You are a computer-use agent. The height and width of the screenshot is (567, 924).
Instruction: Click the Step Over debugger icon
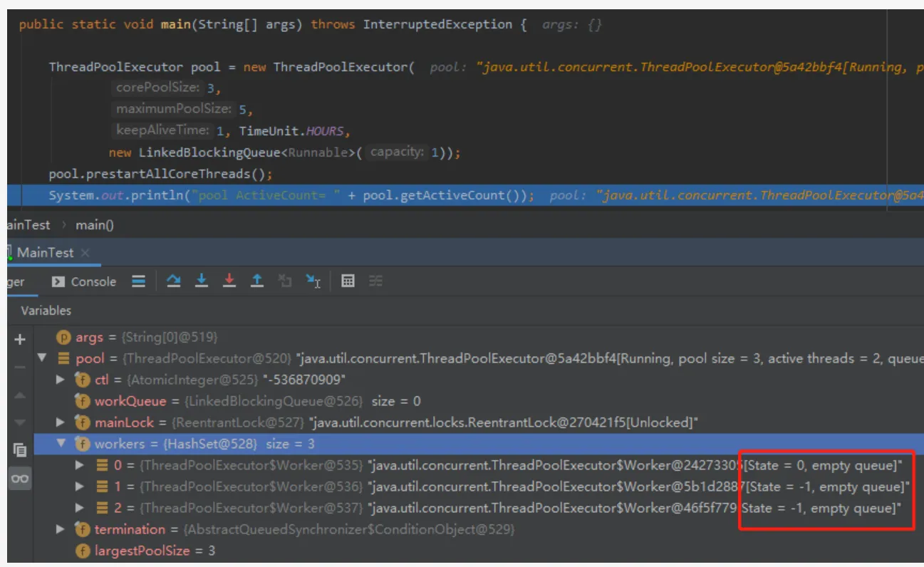173,281
